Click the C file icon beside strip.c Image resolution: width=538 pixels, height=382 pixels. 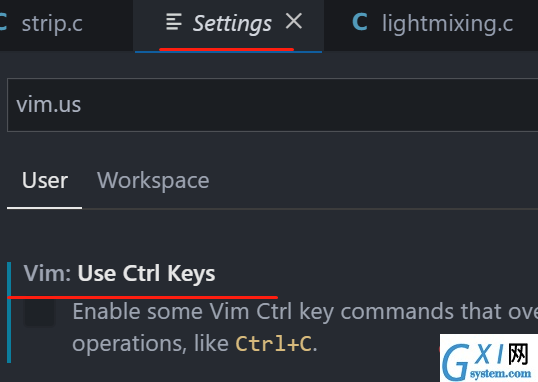tap(3, 23)
